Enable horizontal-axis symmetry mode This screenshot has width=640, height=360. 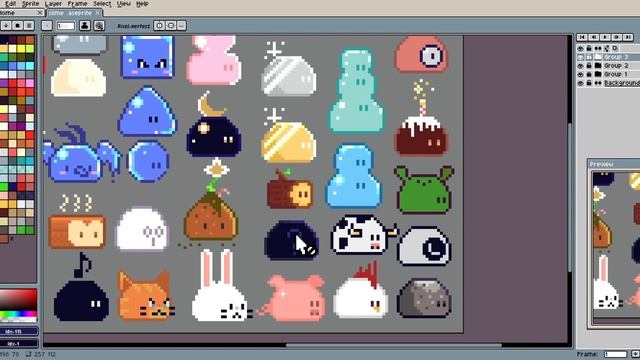pos(171,26)
